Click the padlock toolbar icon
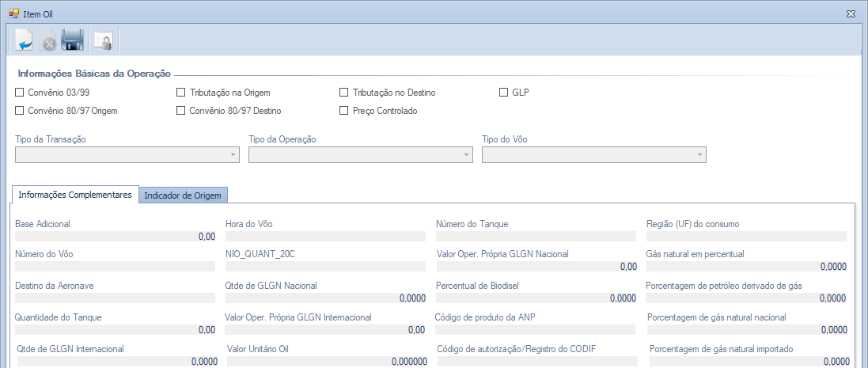 (x=103, y=40)
